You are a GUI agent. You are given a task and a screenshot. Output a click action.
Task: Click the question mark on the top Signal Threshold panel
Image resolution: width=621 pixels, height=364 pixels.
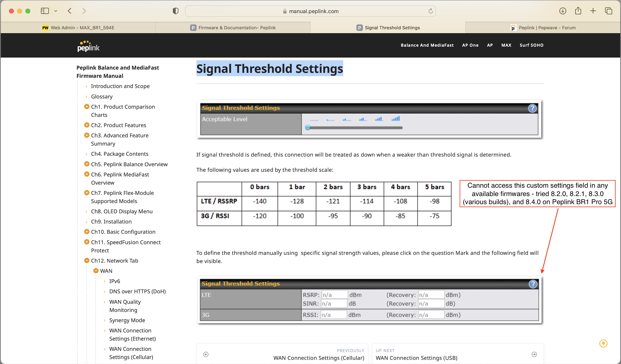coord(532,108)
